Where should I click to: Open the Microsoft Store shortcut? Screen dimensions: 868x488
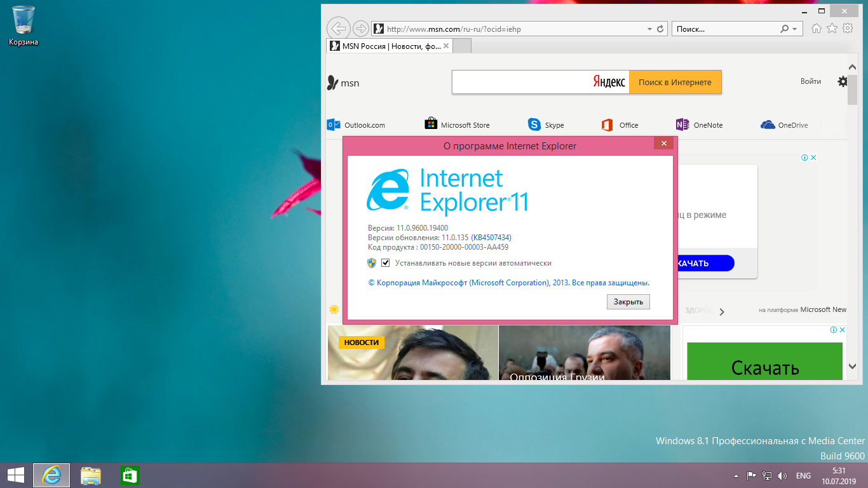click(457, 125)
